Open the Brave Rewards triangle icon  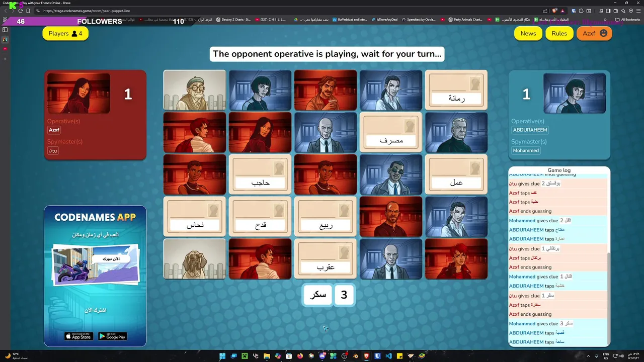click(x=562, y=11)
